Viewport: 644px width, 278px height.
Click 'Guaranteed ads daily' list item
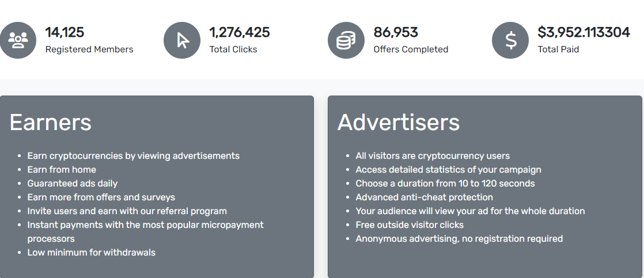point(72,184)
